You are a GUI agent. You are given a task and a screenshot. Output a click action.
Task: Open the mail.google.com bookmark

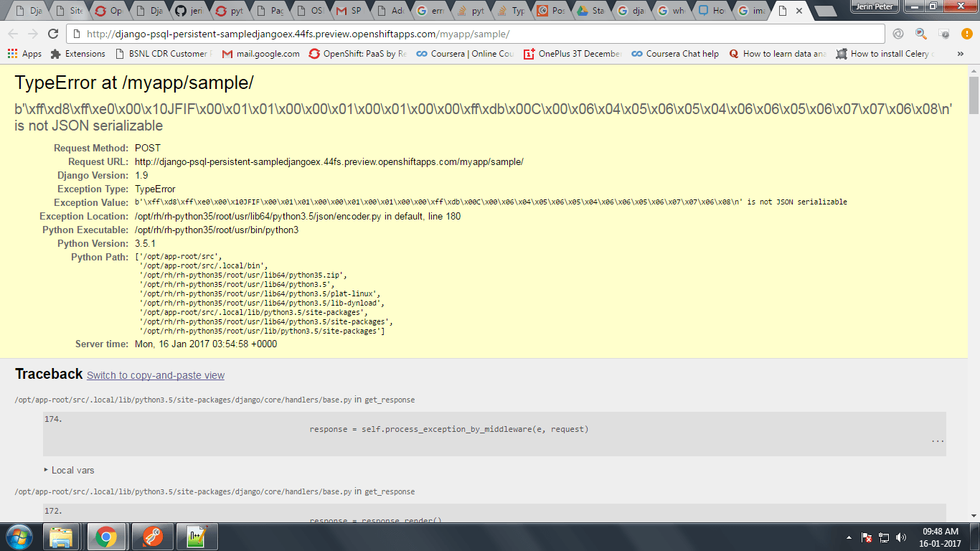(261, 54)
